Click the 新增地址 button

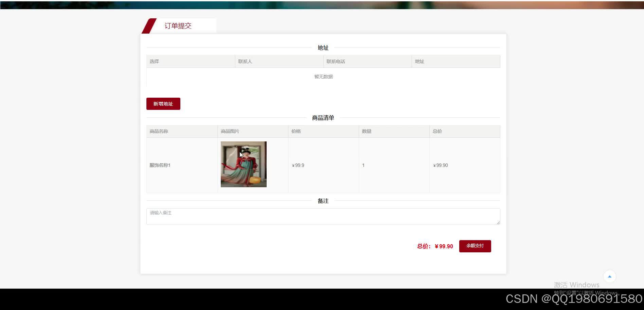[x=163, y=104]
